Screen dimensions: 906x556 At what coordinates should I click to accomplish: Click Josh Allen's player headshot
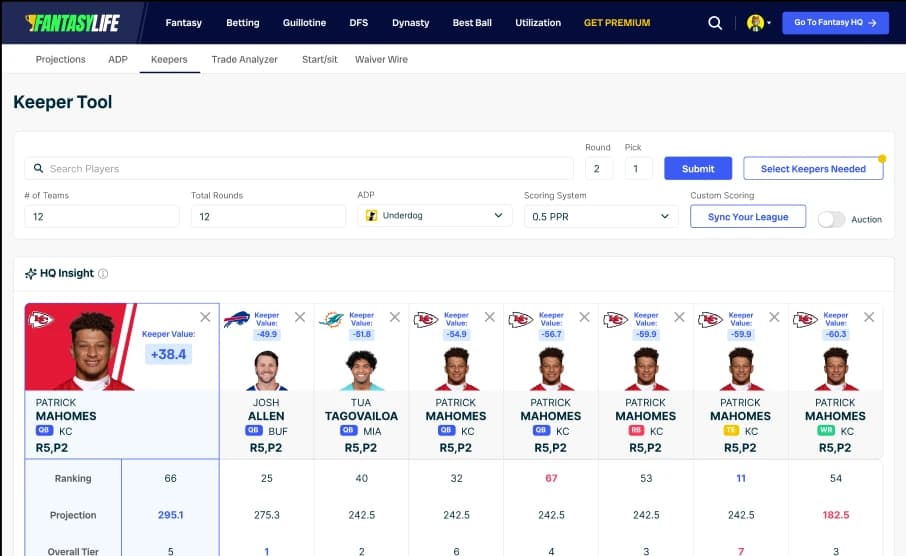click(x=266, y=370)
